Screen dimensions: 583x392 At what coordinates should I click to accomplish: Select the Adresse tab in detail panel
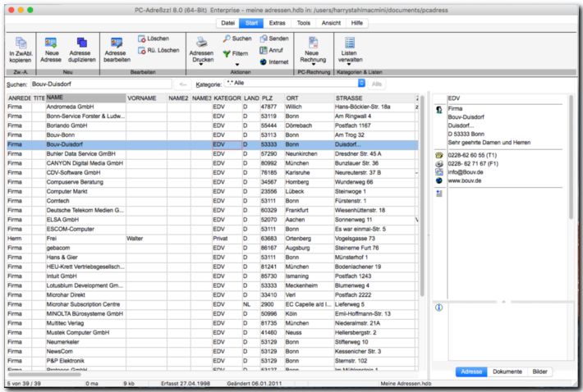click(x=471, y=371)
